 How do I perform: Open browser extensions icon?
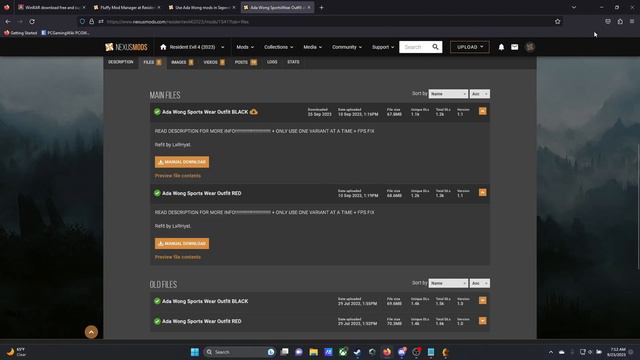620,21
